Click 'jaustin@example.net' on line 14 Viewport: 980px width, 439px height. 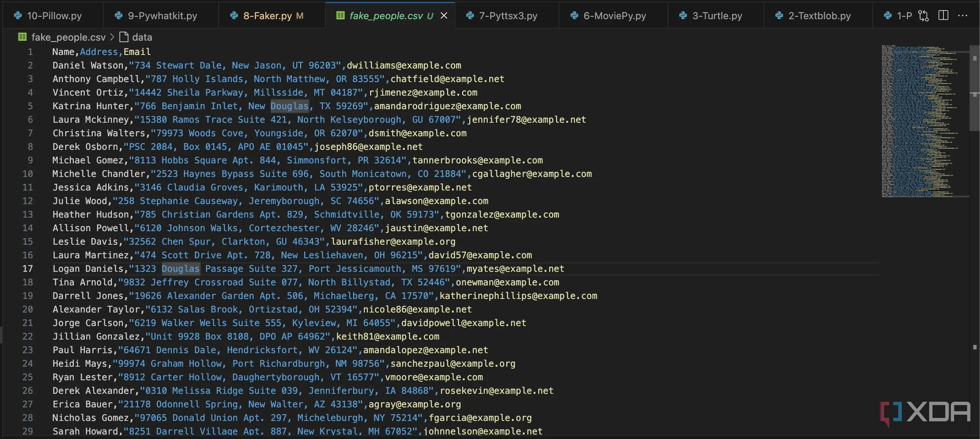click(x=436, y=228)
